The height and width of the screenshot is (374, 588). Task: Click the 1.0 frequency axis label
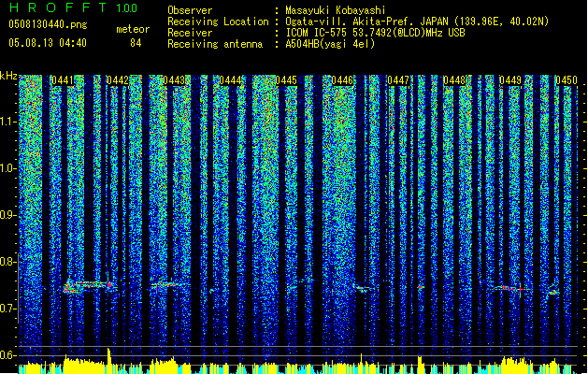8,169
